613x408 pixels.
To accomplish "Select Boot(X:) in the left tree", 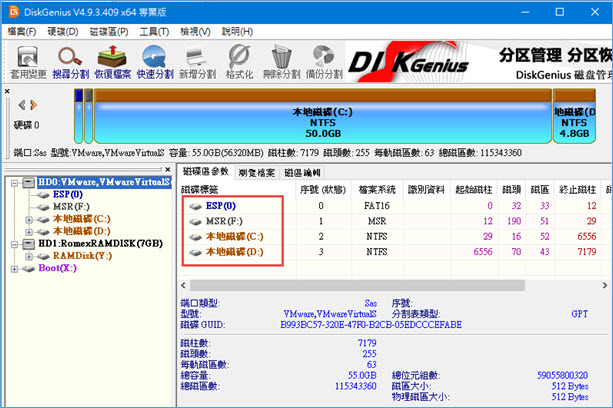I will point(57,268).
